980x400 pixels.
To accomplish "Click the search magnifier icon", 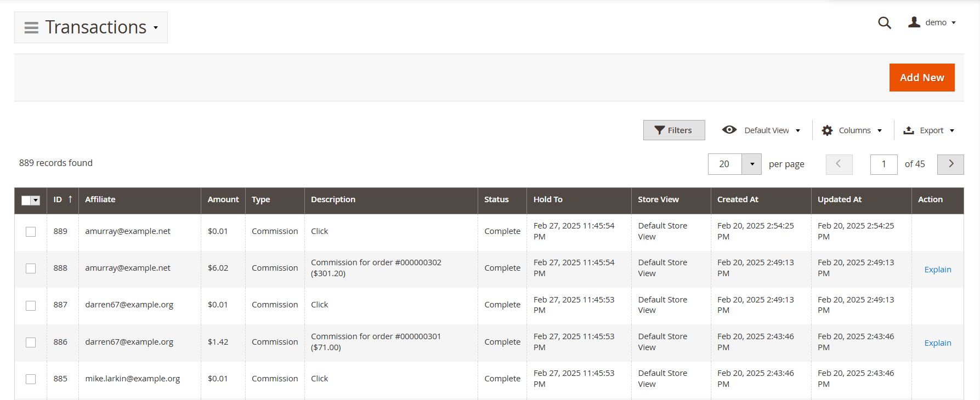I will 884,23.
